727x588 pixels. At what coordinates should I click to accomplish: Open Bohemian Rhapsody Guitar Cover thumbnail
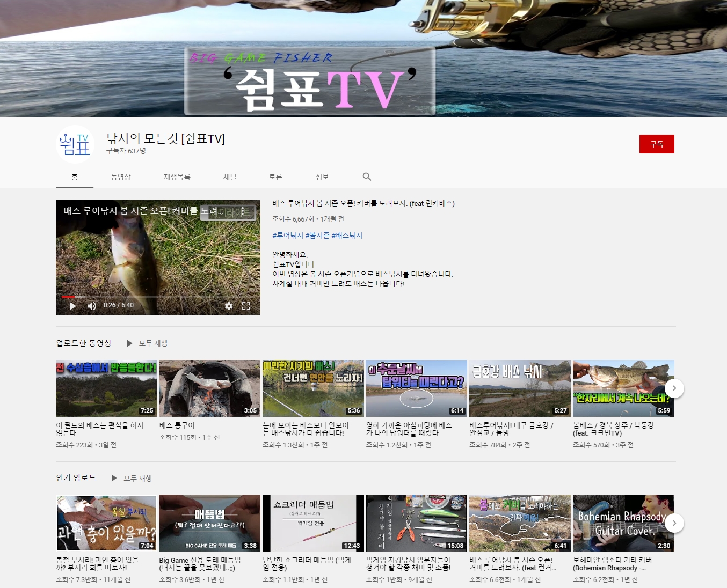coord(623,523)
